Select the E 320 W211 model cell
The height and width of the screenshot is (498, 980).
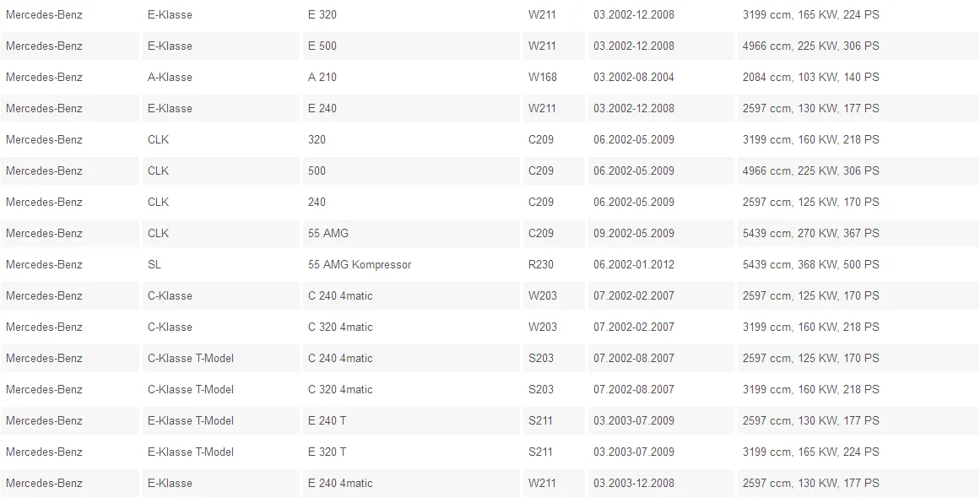click(411, 14)
